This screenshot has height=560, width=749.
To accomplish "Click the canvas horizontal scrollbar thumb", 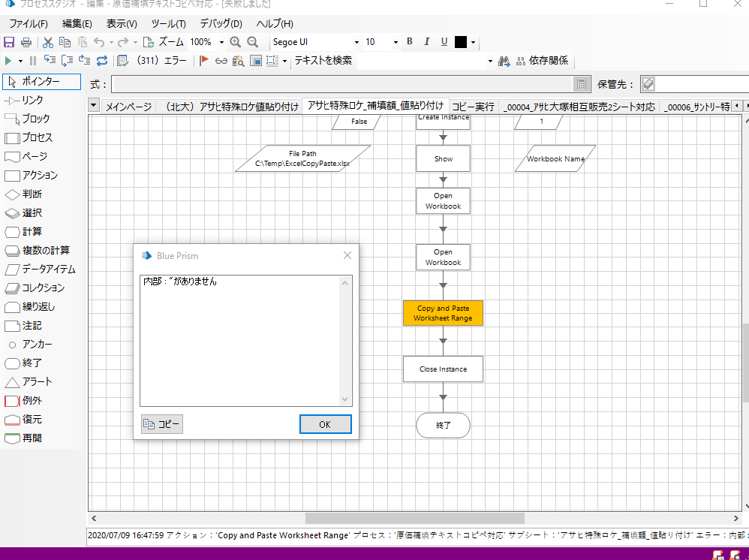I will coord(414,519).
